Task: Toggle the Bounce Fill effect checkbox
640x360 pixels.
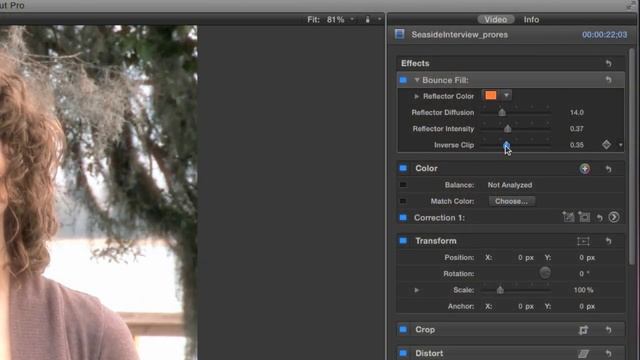Action: tap(403, 80)
